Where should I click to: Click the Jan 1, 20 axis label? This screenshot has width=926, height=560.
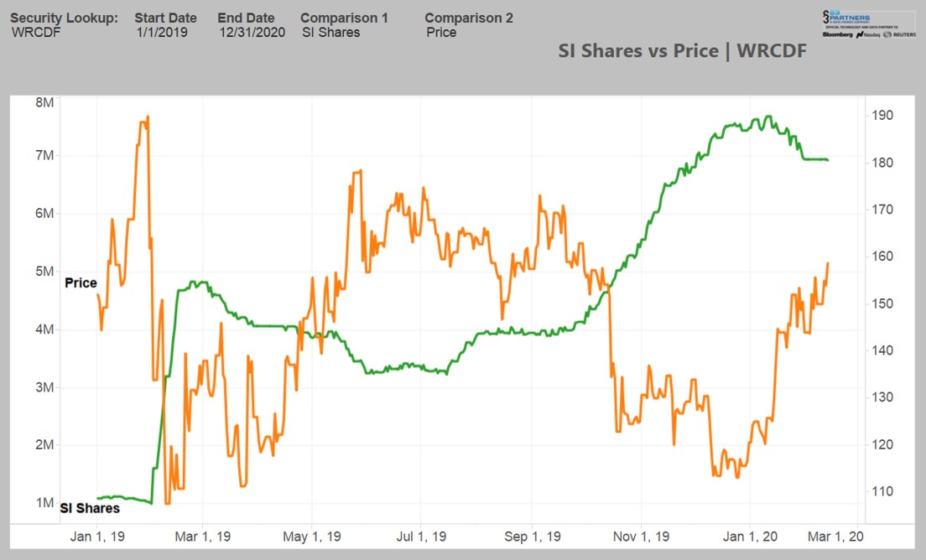click(750, 536)
